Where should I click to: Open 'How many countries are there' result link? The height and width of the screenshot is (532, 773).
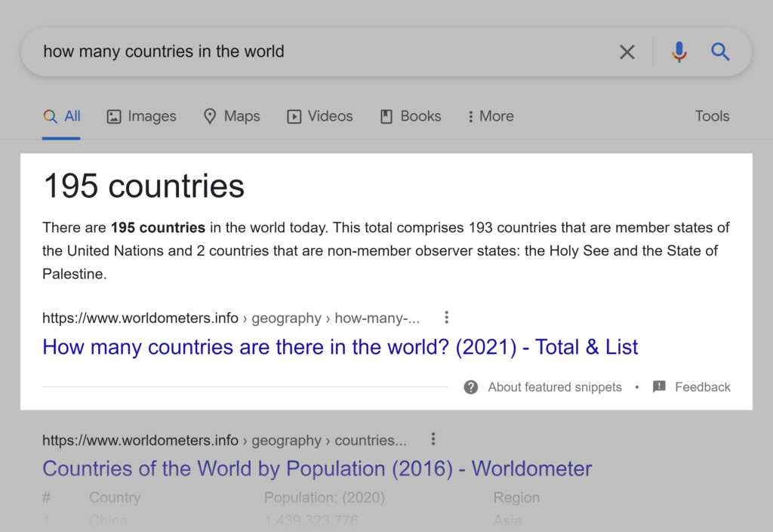click(x=340, y=347)
